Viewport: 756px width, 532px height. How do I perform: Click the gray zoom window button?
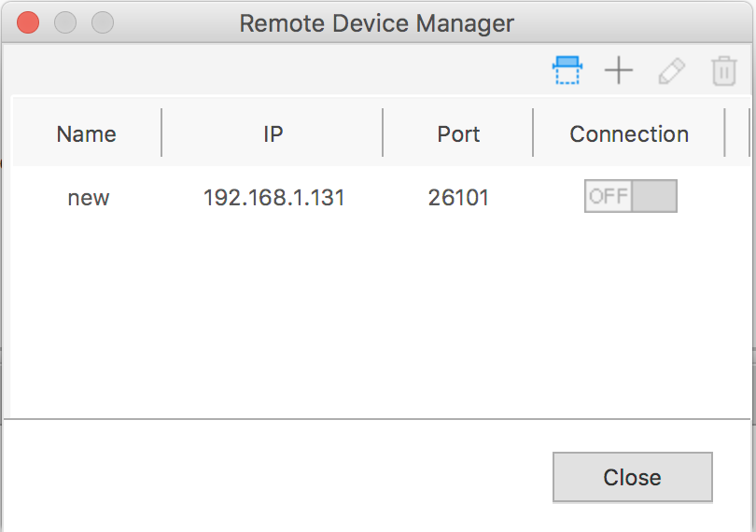point(102,22)
